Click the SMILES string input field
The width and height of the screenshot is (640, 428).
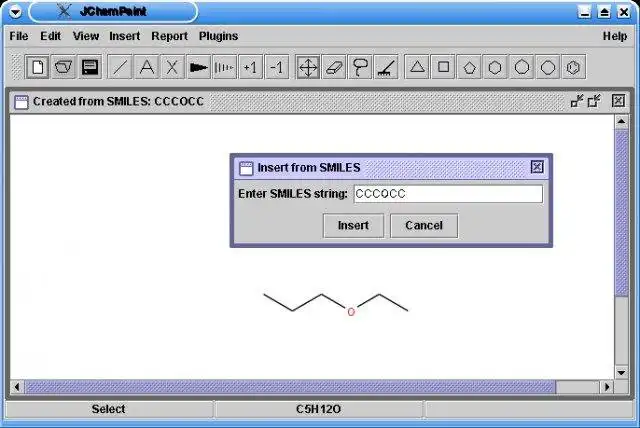(x=448, y=194)
